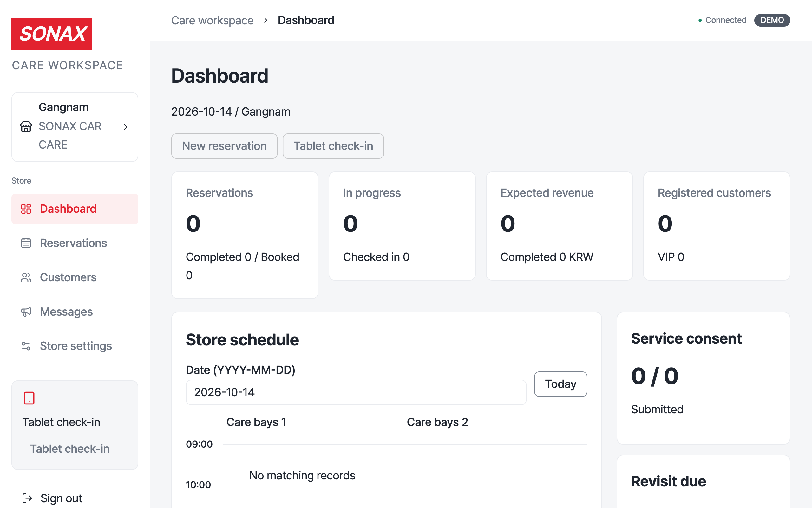Click the Sign out arrow icon
This screenshot has width=812, height=508.
(x=27, y=498)
